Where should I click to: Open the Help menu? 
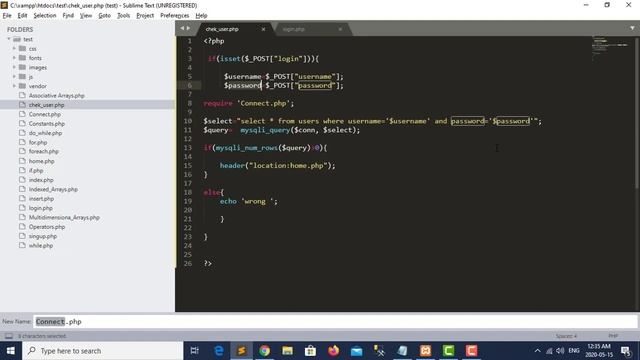pyautogui.click(x=201, y=16)
